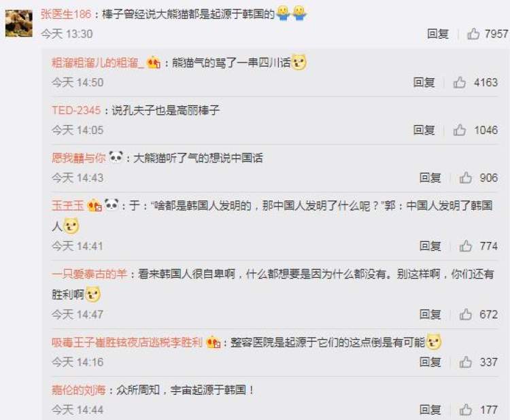Reply to the comment posted at 14:43
This screenshot has width=510, height=420.
pos(430,177)
